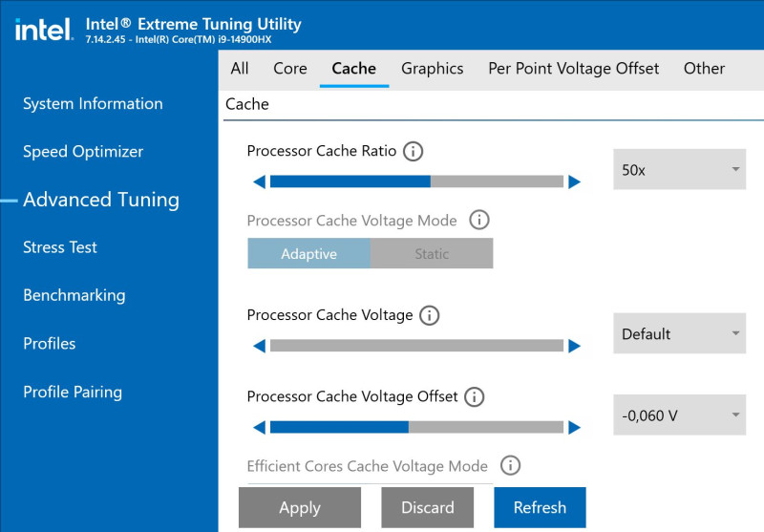Decrease Cache Voltage Offset with left arrow

pos(260,427)
